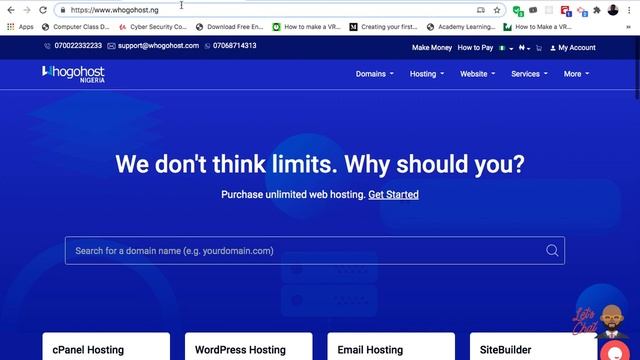Image resolution: width=640 pixels, height=360 pixels.
Task: Expand the Domains menu
Action: (x=374, y=74)
